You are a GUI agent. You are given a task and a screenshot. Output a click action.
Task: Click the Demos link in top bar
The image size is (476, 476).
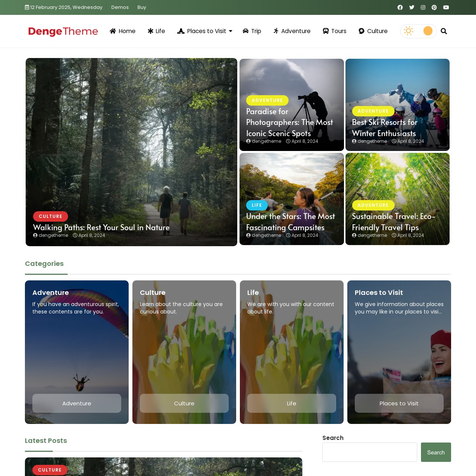point(120,7)
